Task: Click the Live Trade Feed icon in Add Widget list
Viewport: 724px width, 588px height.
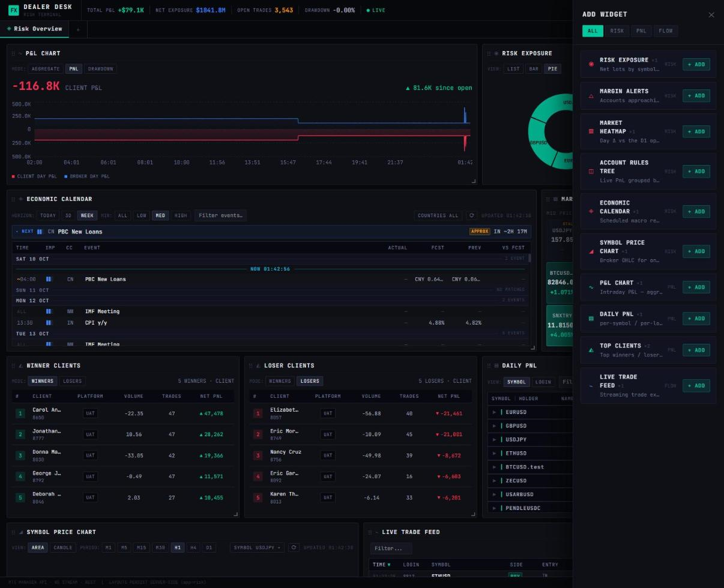Action: point(591,386)
